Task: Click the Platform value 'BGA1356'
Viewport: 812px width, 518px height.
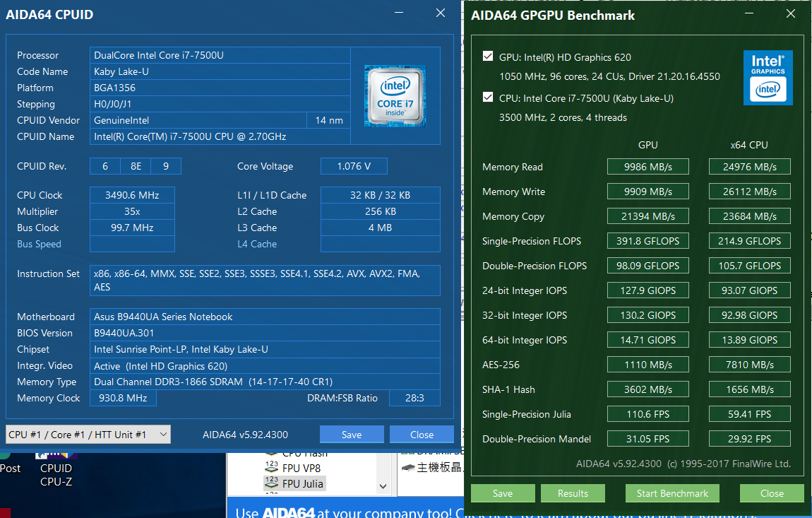Action: pos(220,88)
